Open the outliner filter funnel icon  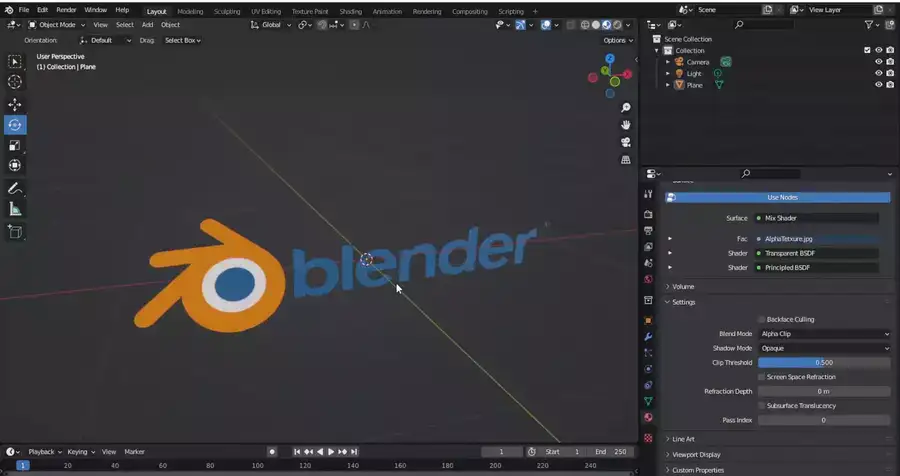pyautogui.click(x=869, y=25)
